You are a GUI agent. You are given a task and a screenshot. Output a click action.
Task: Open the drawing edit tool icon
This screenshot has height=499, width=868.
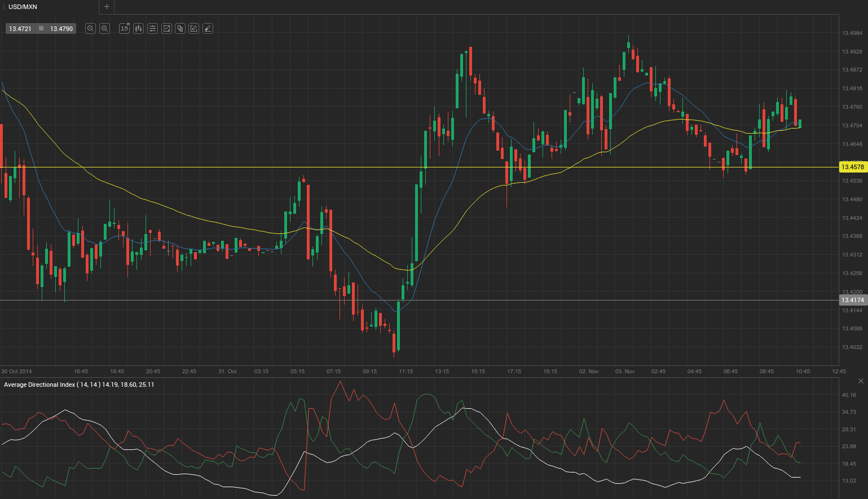coord(194,28)
